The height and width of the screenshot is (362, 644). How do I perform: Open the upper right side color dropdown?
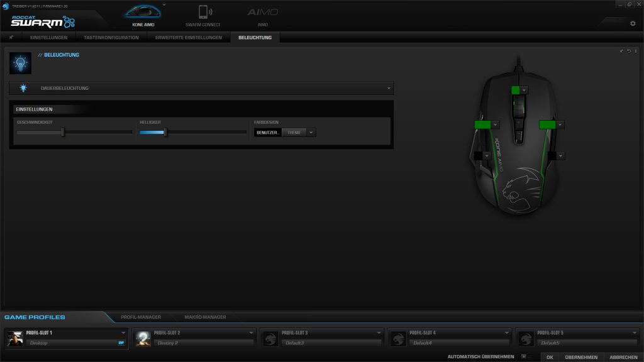pyautogui.click(x=560, y=124)
